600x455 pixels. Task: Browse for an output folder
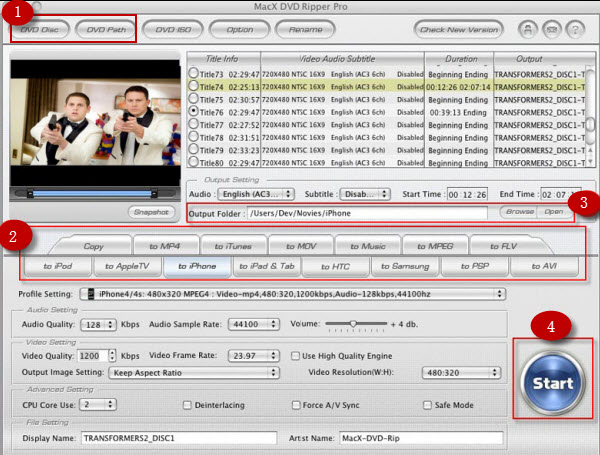[520, 212]
